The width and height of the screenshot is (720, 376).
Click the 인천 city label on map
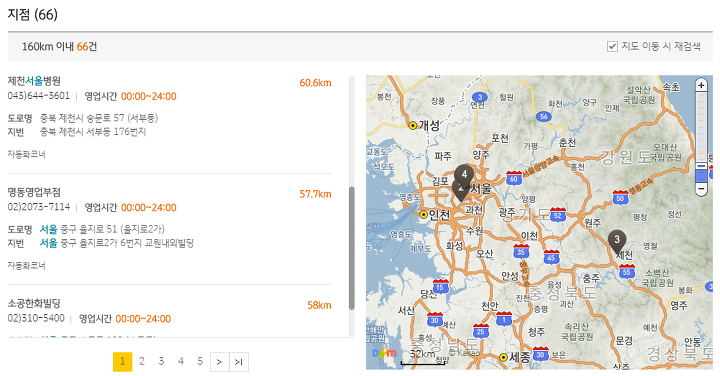[x=439, y=215]
